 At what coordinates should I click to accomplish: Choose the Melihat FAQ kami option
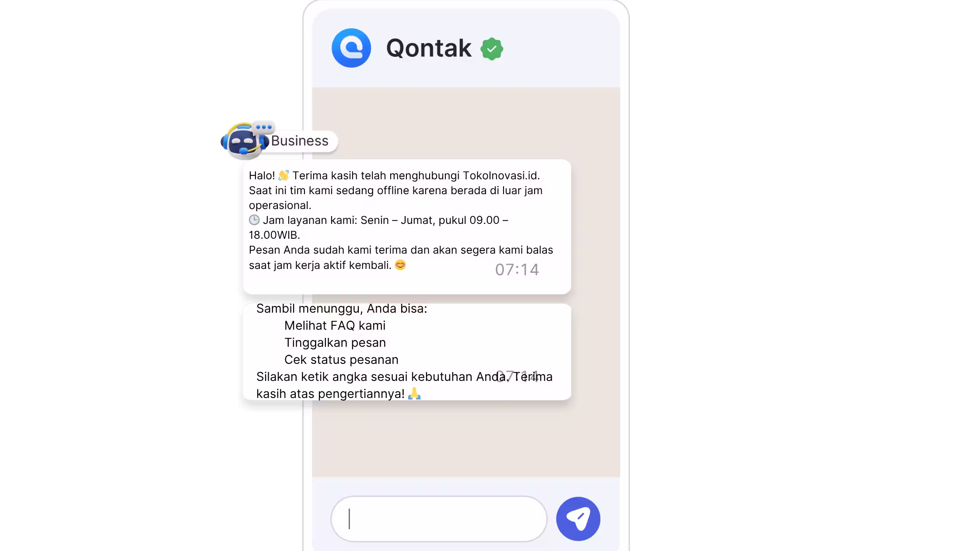335,325
